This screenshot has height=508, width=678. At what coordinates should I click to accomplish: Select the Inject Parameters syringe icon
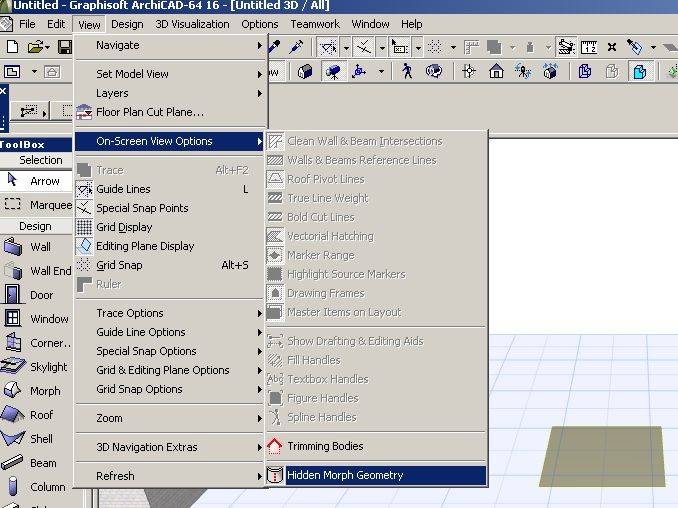point(297,47)
